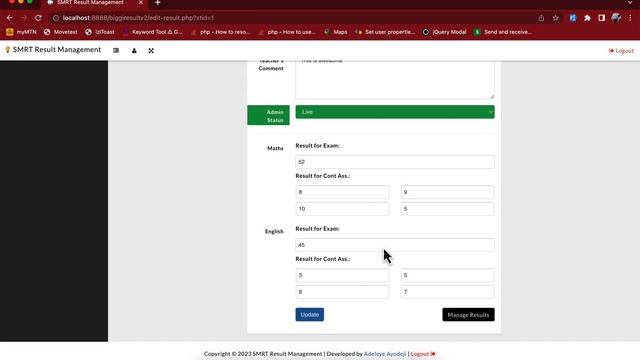Click Maths Cont Ass. field showing 8

[342, 192]
